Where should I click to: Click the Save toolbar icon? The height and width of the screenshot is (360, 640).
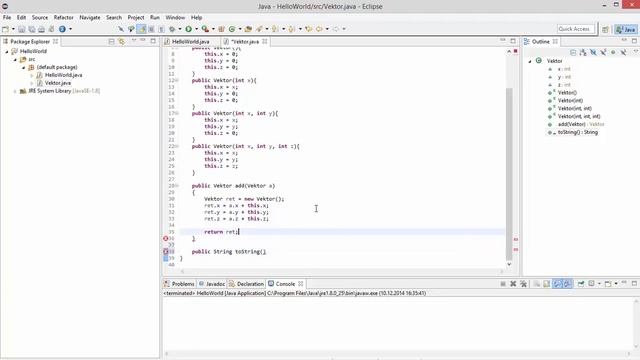(x=22, y=29)
